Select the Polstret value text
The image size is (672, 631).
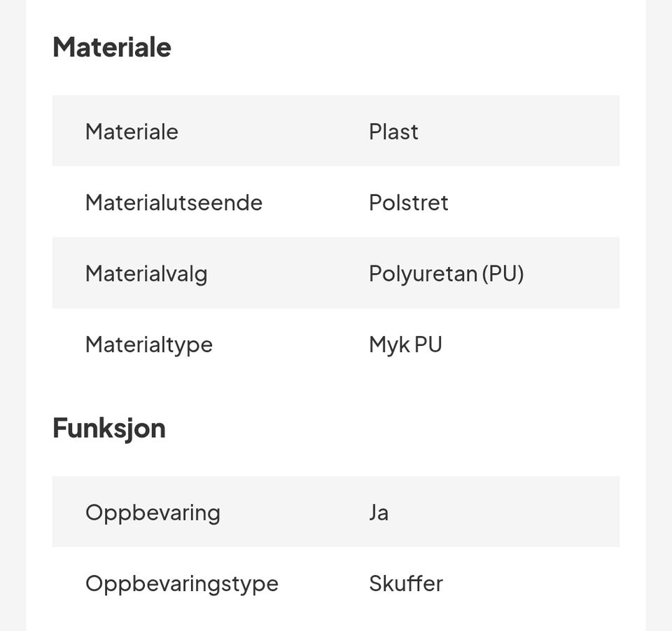[408, 203]
